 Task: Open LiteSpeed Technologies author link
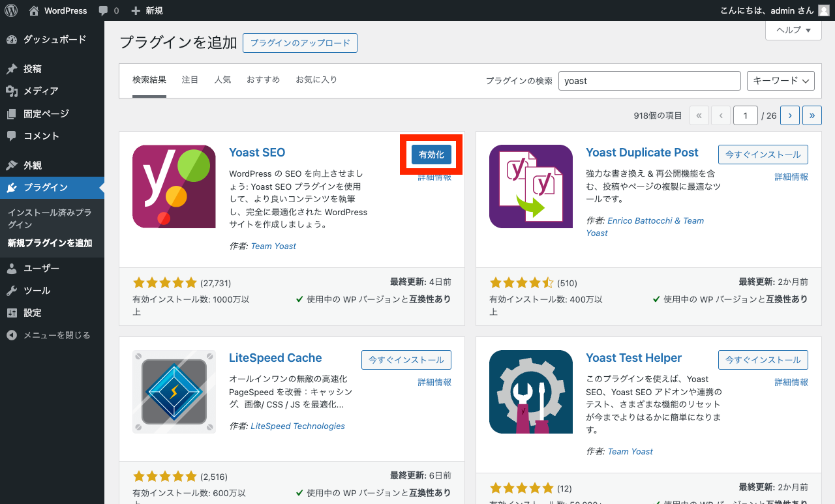(x=297, y=426)
